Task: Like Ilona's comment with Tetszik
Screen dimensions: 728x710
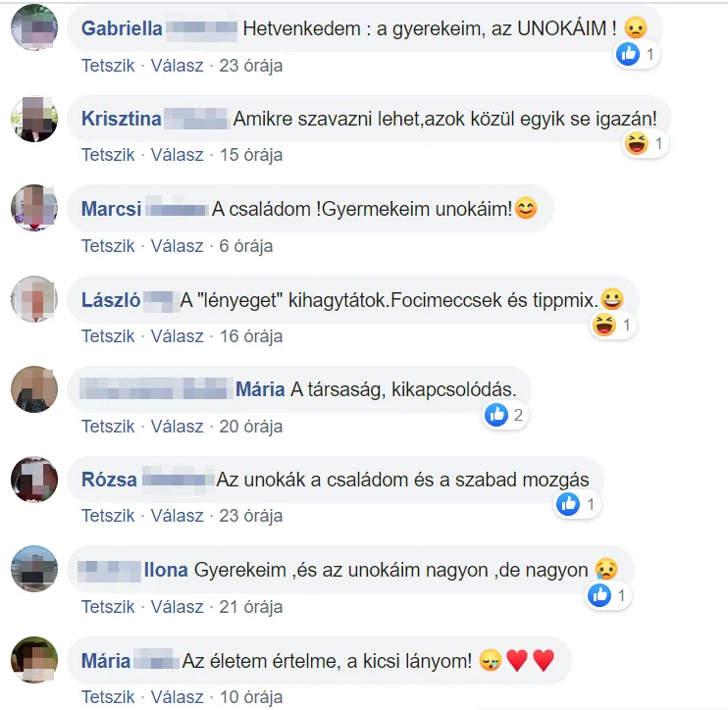Action: click(108, 606)
